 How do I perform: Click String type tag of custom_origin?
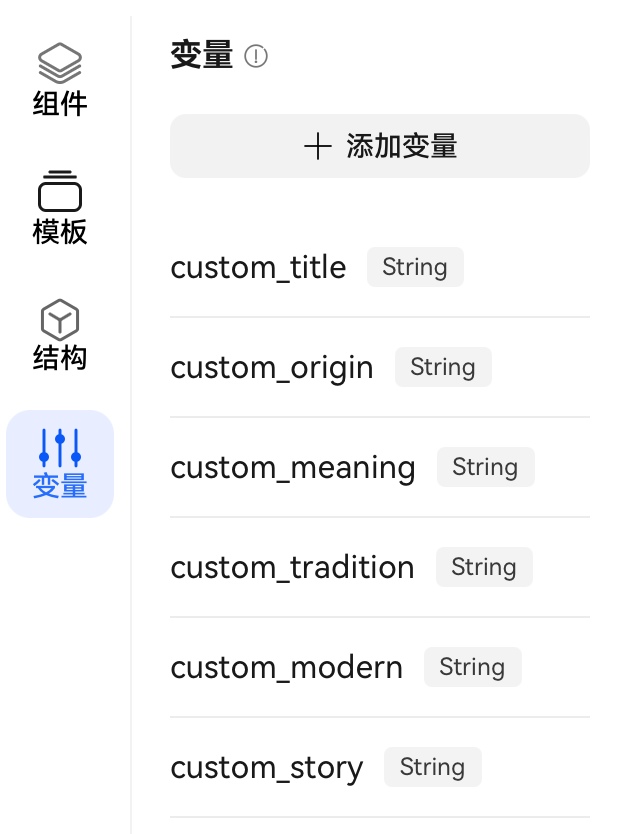[443, 367]
